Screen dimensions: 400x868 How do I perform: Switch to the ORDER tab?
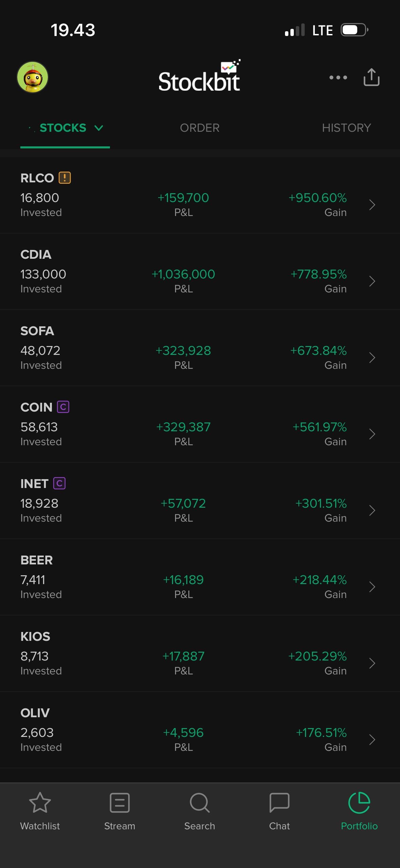tap(199, 128)
